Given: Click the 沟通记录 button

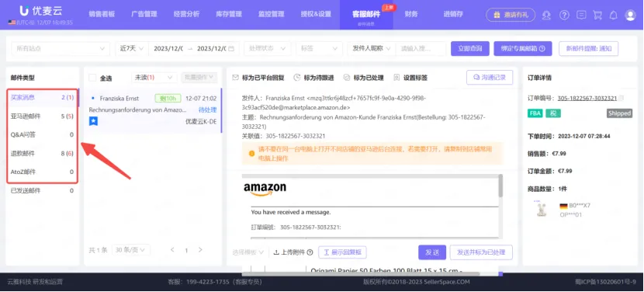Looking at the screenshot, I should pos(490,78).
